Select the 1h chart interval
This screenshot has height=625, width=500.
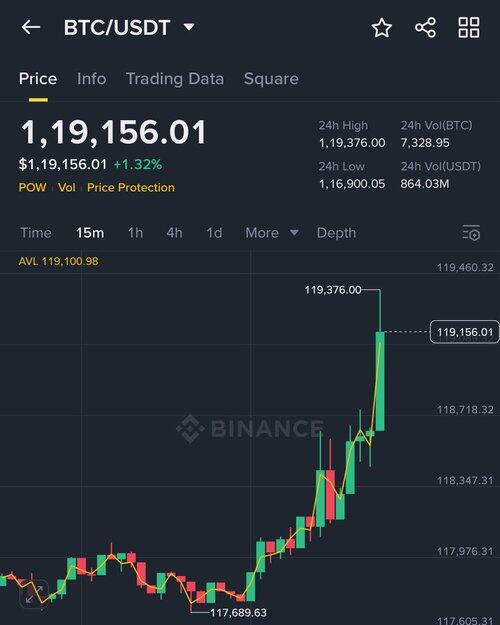(x=136, y=233)
